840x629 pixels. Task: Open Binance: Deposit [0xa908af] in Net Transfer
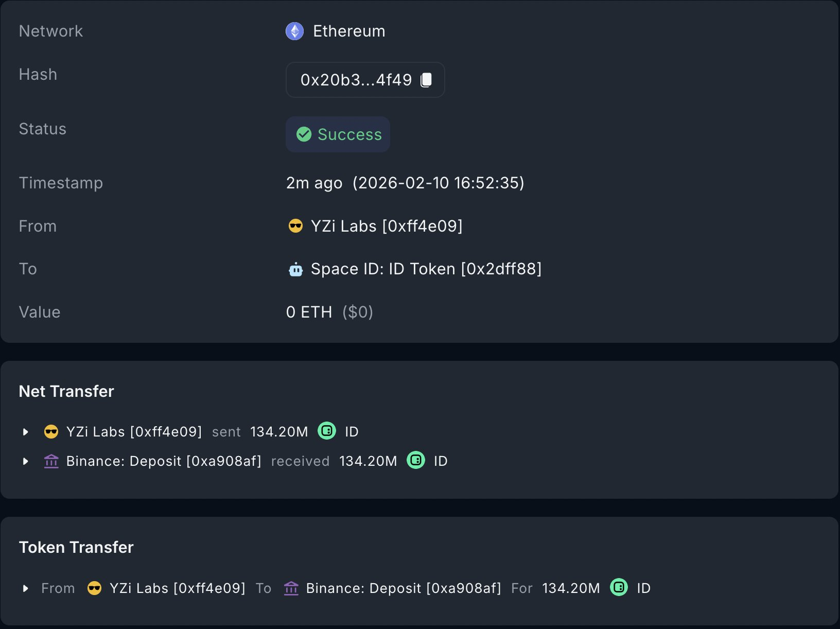[x=164, y=461]
